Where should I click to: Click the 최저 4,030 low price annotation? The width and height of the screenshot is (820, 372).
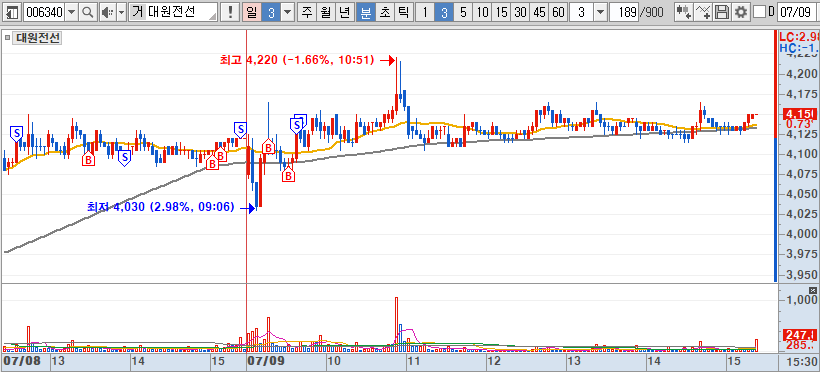(161, 207)
